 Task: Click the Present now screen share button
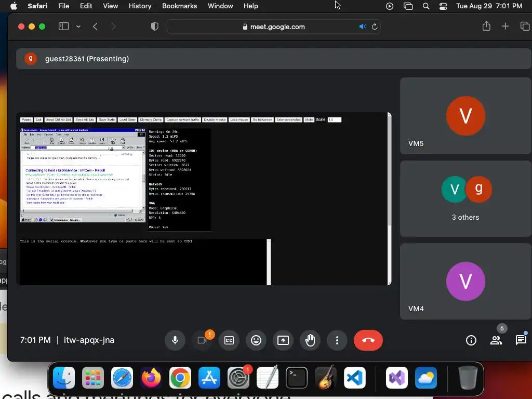tap(283, 340)
